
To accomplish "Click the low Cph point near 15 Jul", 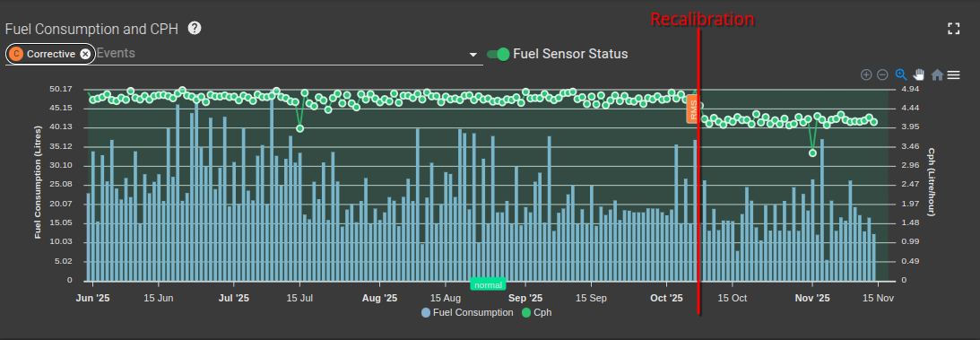I will click(300, 128).
